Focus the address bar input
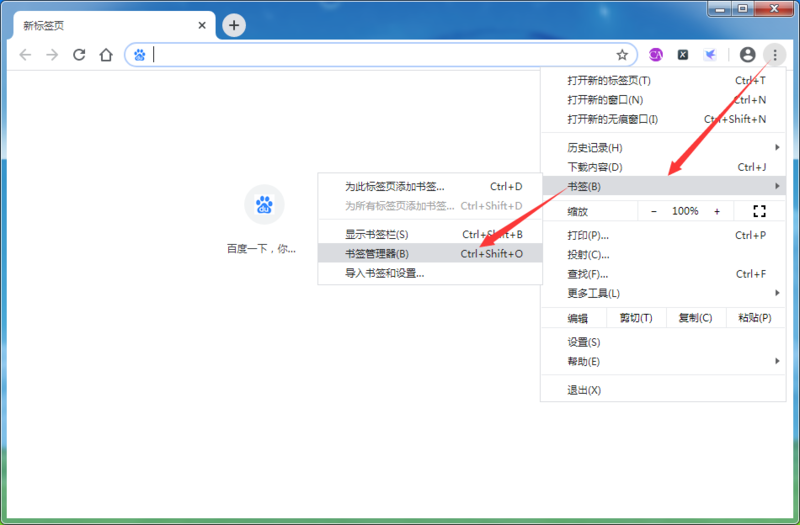Viewport: 800px width, 525px height. coord(380,55)
